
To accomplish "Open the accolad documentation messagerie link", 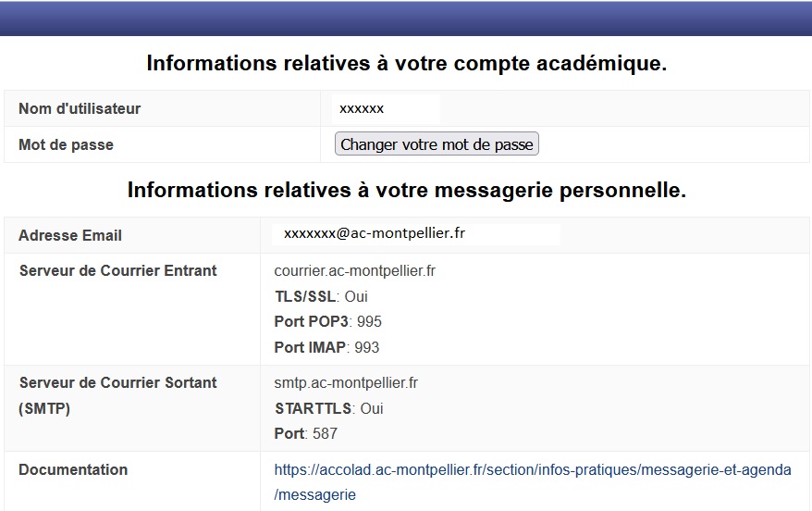I will tap(533, 470).
